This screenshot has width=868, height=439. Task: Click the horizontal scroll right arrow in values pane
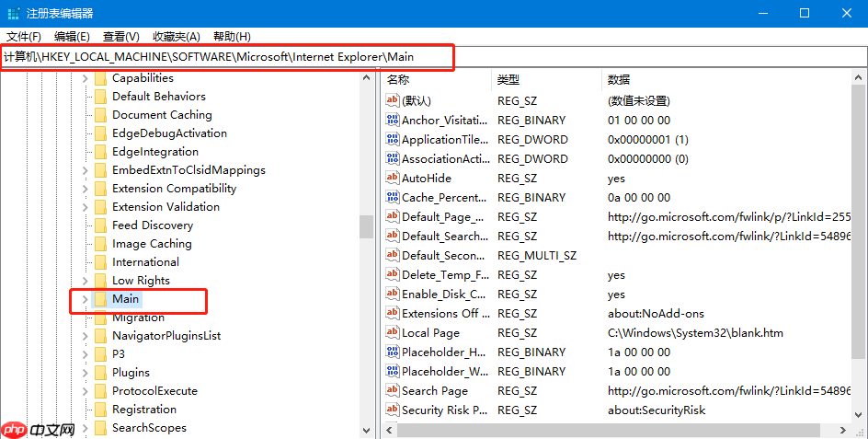tap(843, 430)
